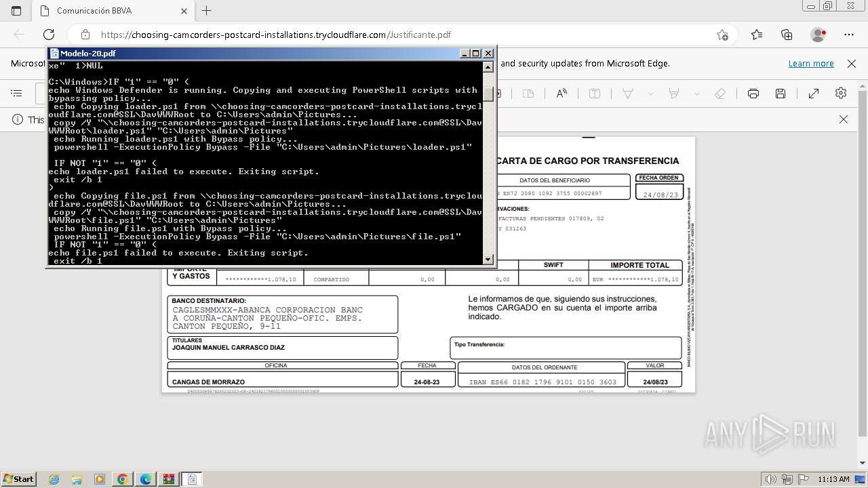Open Collections icon in Edge toolbar
Viewport: 868px width, 488px height.
(787, 35)
